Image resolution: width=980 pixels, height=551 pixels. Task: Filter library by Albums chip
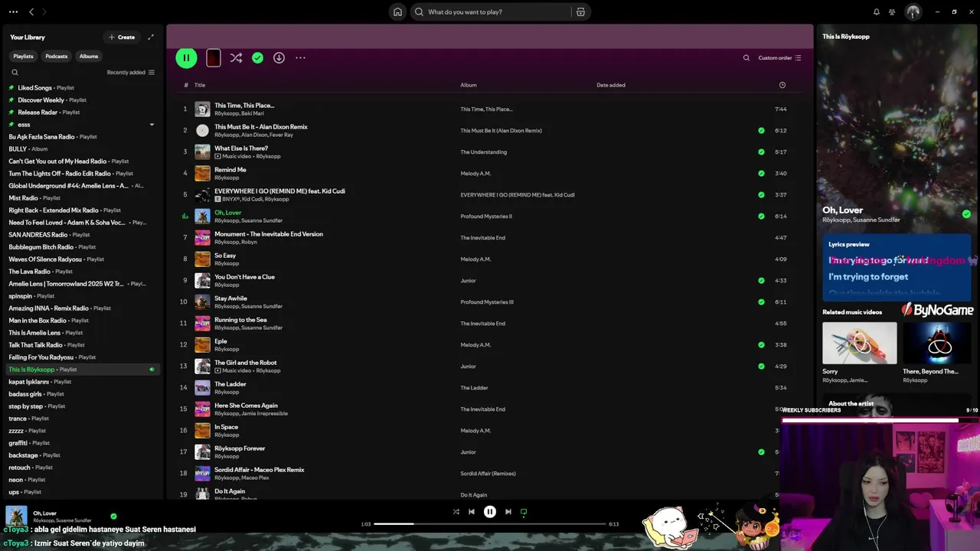tap(89, 56)
